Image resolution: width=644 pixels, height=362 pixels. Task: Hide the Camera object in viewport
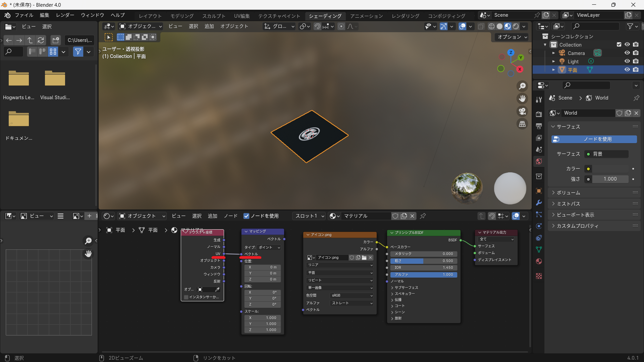627,53
